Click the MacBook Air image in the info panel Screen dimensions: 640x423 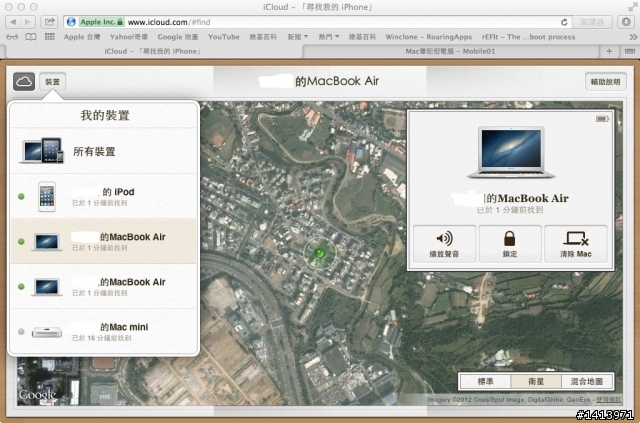coord(511,152)
